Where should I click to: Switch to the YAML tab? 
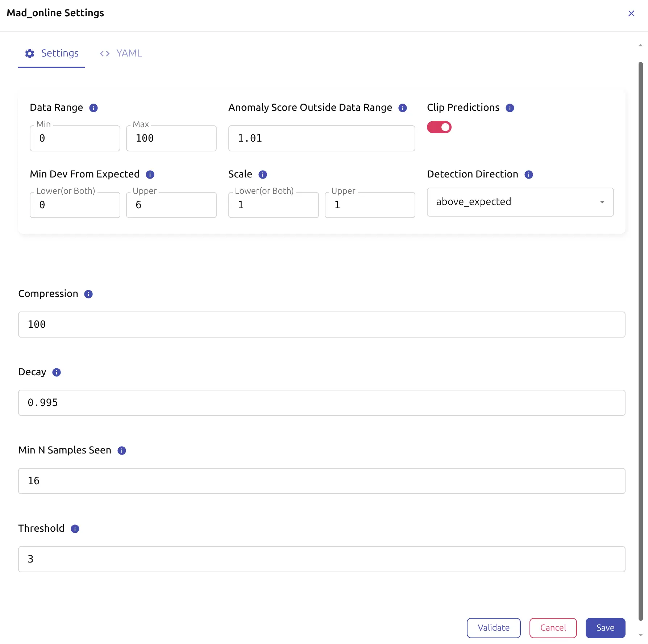(x=121, y=53)
